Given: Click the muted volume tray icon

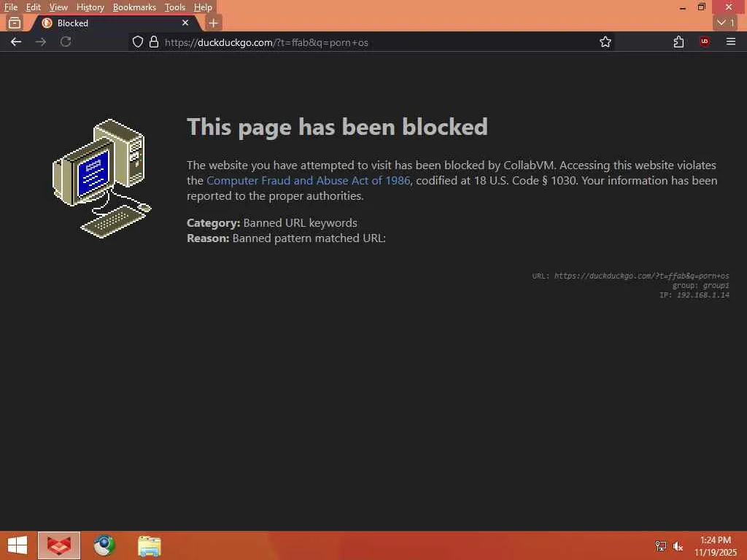Looking at the screenshot, I should click(678, 546).
